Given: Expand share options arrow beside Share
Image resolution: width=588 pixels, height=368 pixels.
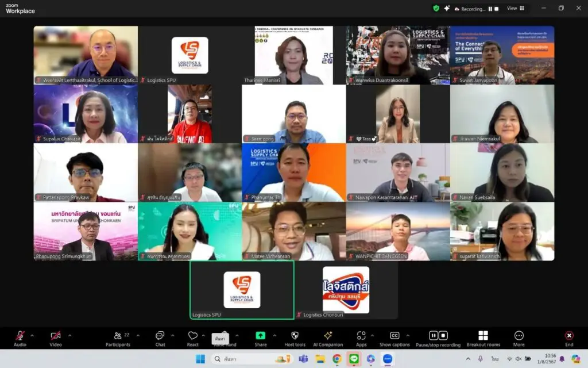Looking at the screenshot, I should click(x=274, y=335).
